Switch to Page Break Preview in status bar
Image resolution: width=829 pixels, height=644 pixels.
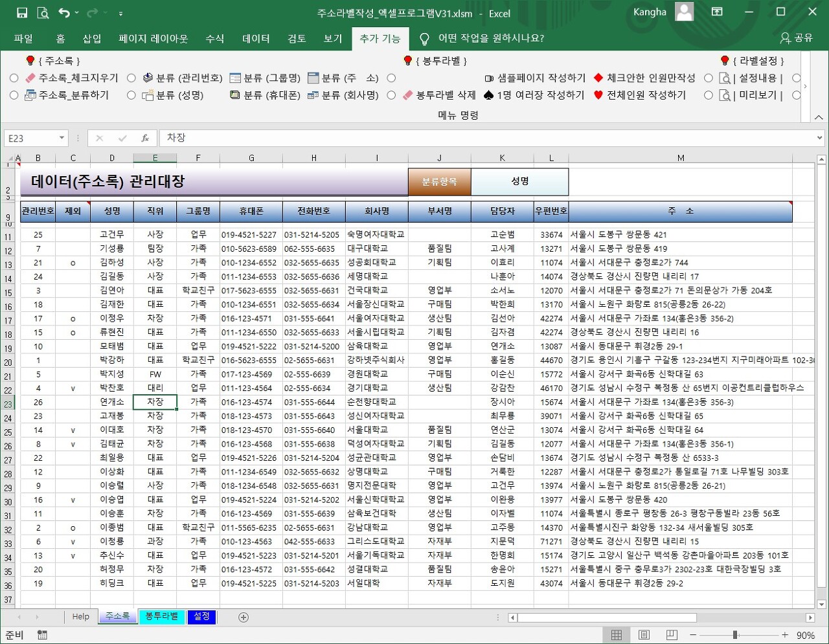pos(672,635)
